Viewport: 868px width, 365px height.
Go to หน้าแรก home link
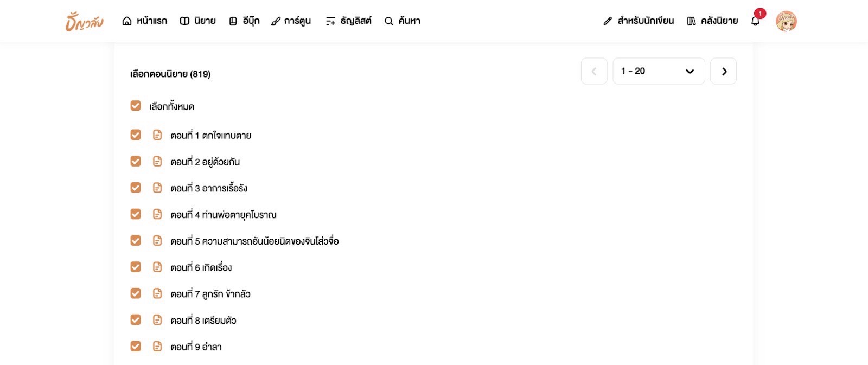coord(145,21)
